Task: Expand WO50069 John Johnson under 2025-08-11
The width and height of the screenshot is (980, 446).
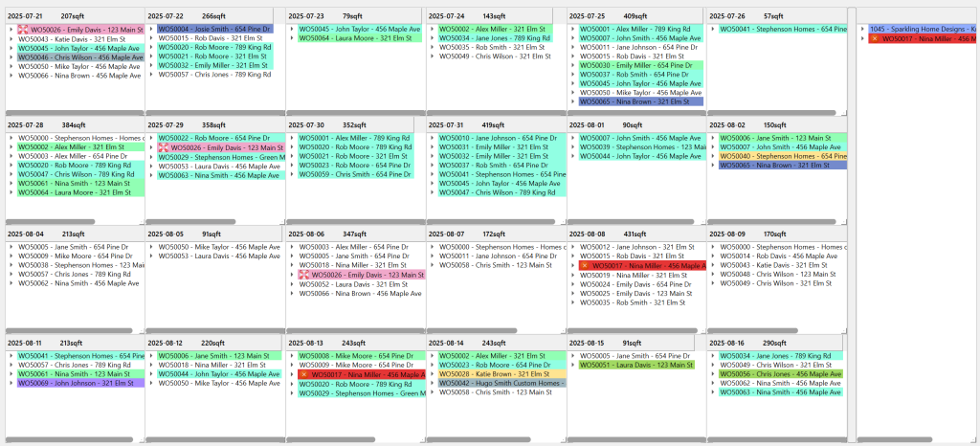Action: (11, 384)
